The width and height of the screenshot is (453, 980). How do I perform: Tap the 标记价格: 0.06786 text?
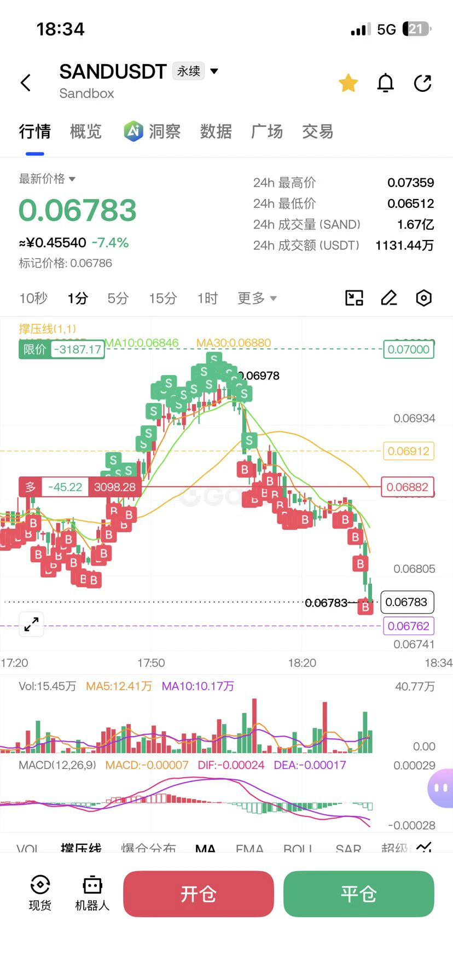pos(66,263)
